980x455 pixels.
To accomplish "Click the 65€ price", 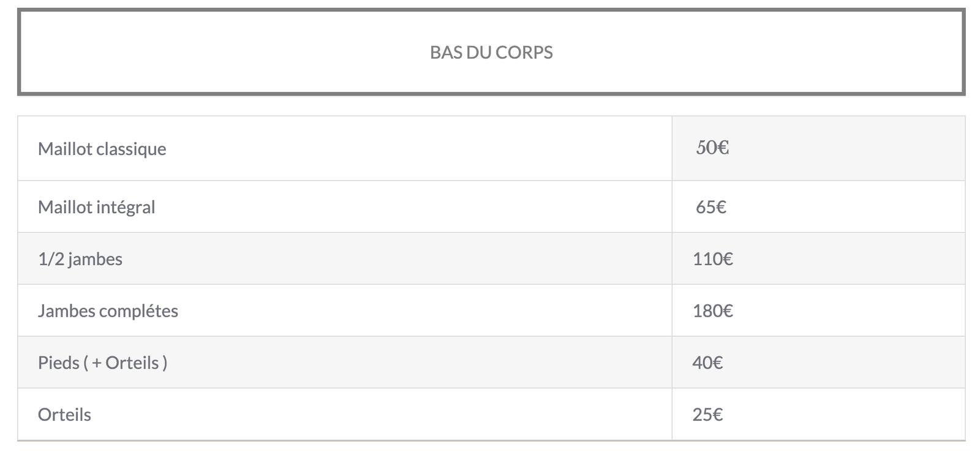I will coord(710,207).
